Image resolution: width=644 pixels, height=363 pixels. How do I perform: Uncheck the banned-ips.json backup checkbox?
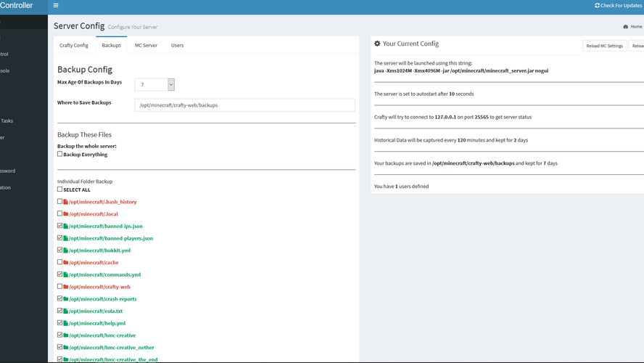tap(59, 226)
